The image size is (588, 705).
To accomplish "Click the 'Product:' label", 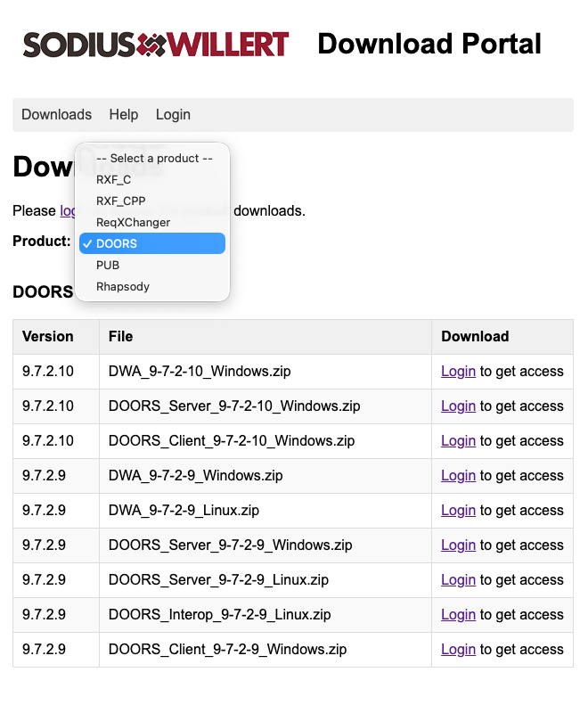I will click(41, 241).
